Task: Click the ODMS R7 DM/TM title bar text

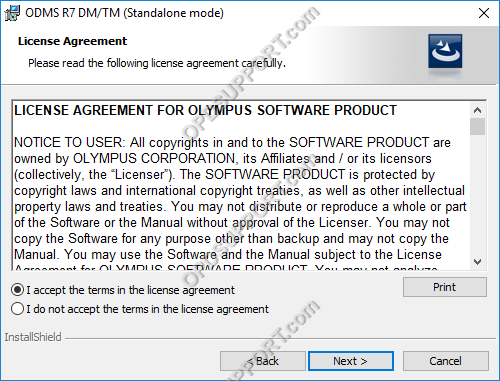Action: [124, 13]
